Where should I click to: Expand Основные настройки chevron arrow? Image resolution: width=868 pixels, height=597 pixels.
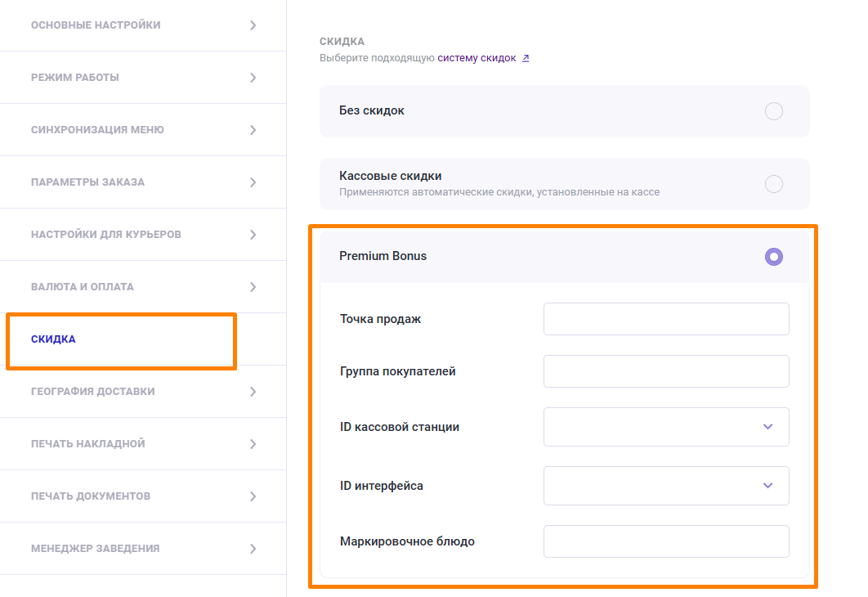point(253,25)
